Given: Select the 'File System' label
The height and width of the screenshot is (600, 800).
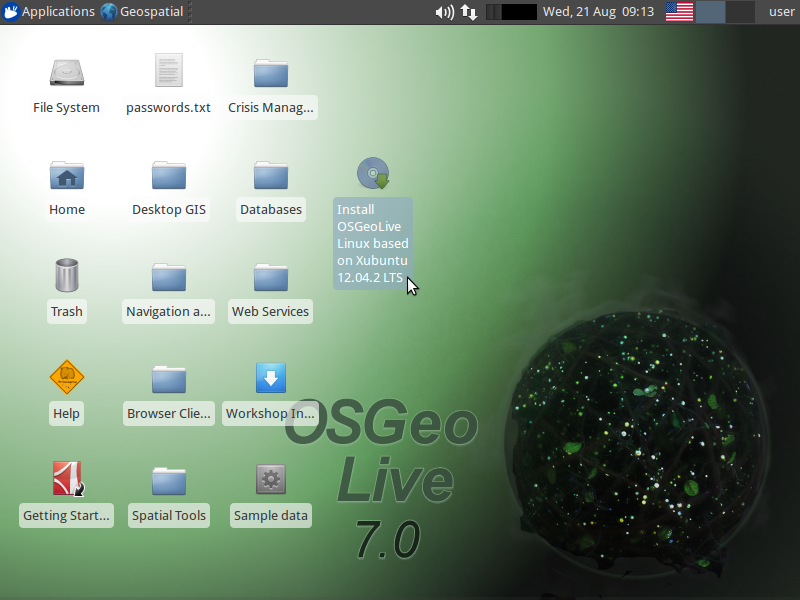Looking at the screenshot, I should [x=66, y=108].
